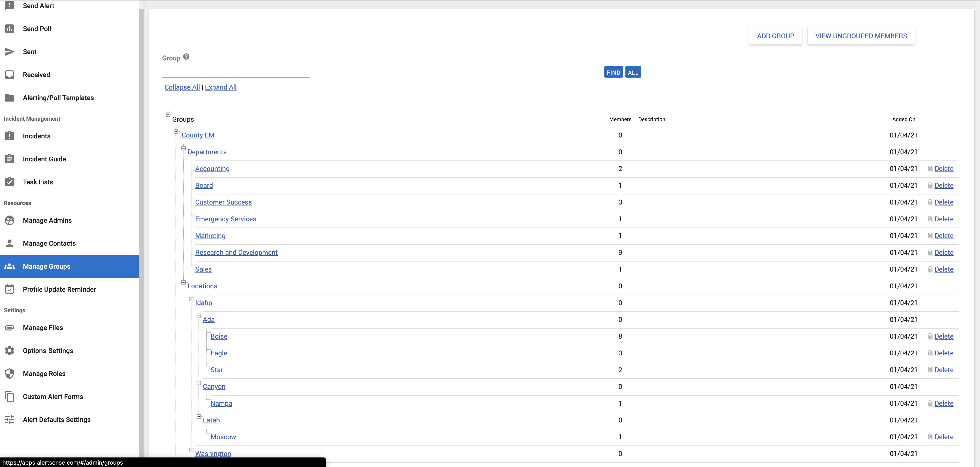
Task: Click the Profile Update Reminder calendar icon
Action: click(10, 289)
